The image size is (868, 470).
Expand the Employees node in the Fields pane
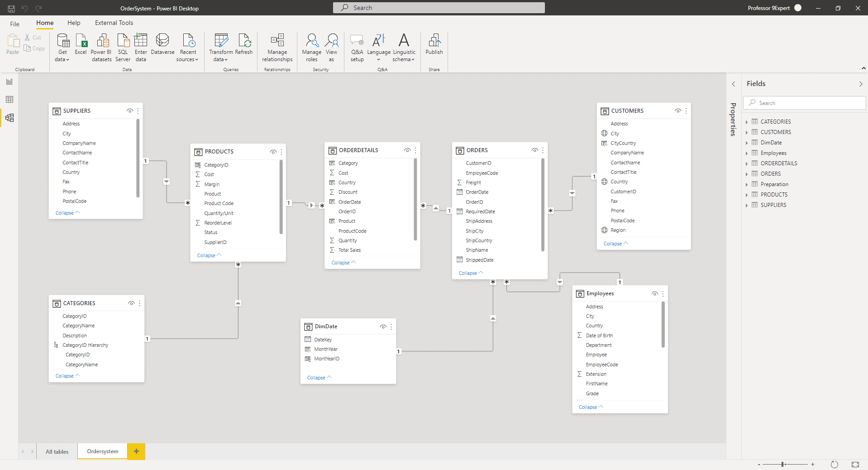[x=747, y=153]
